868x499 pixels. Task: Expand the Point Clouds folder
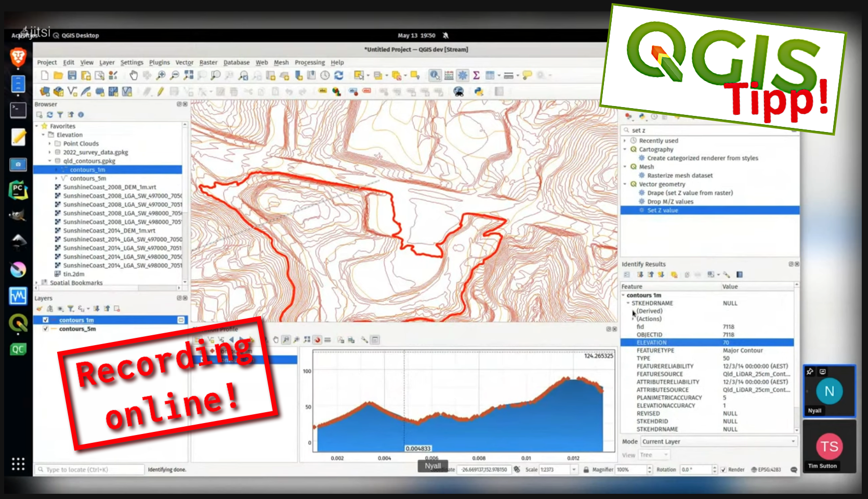50,143
